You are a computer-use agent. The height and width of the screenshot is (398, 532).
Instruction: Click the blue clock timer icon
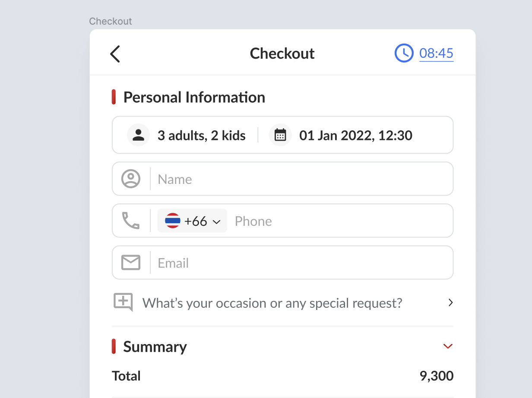404,53
